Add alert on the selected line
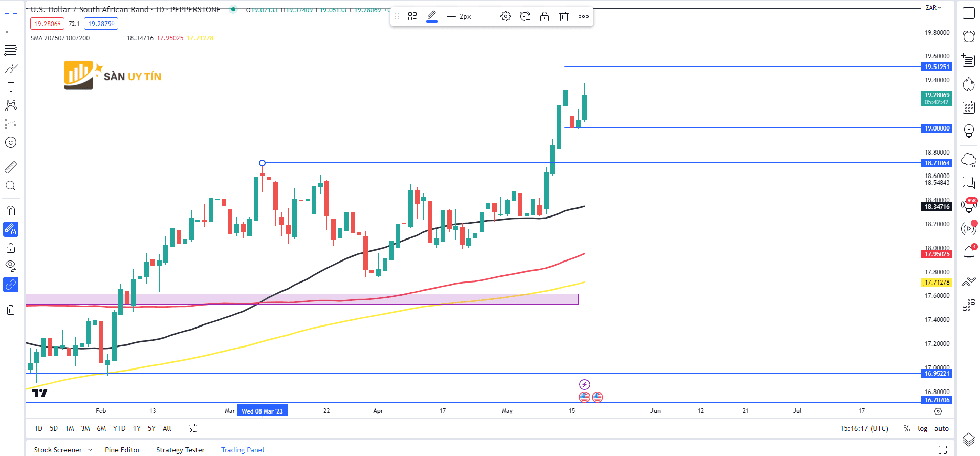This screenshot has height=456, width=980. (x=525, y=17)
